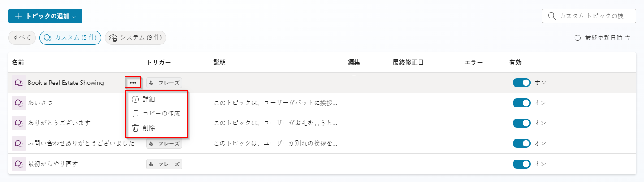The height and width of the screenshot is (182, 644).
Task: Click the topic icon beside ありがとうございます
Action: point(19,123)
